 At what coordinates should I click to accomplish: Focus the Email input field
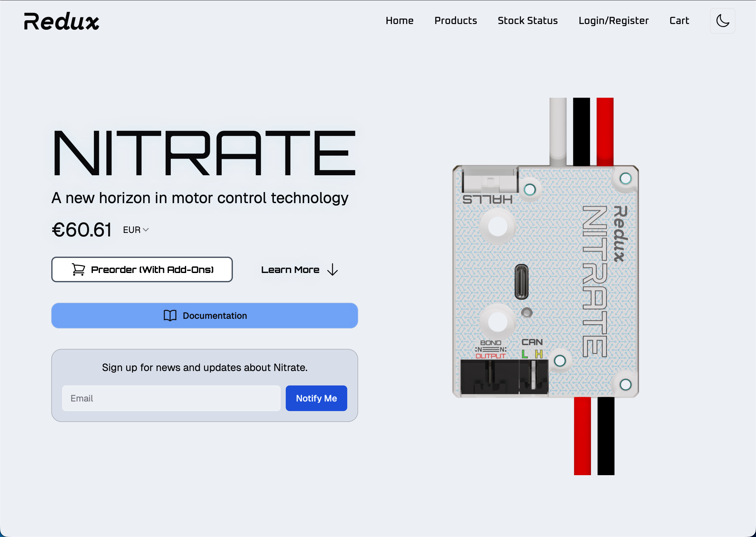[171, 398]
